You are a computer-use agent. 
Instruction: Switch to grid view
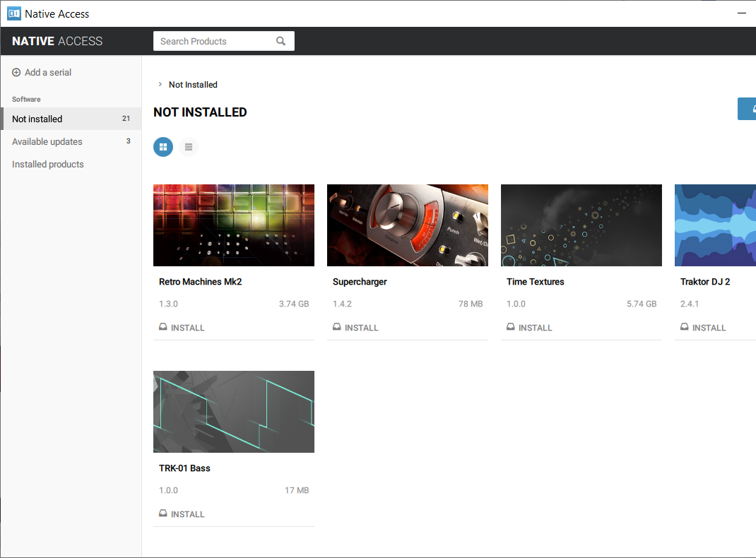click(x=163, y=147)
